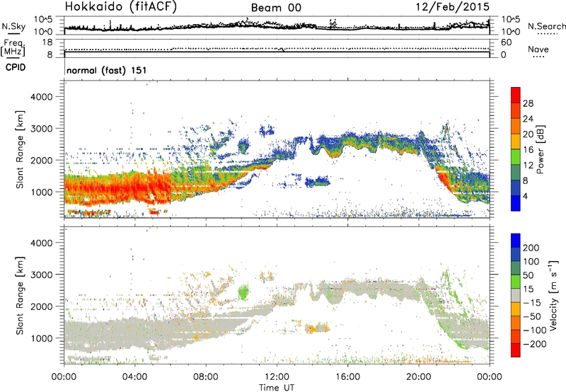
Task: Click the velocity panel 'Slant Range [km]' label
Action: point(20,296)
